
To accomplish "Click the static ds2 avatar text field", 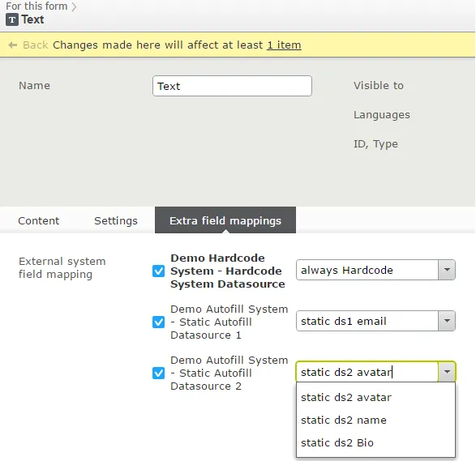I will click(x=367, y=372).
